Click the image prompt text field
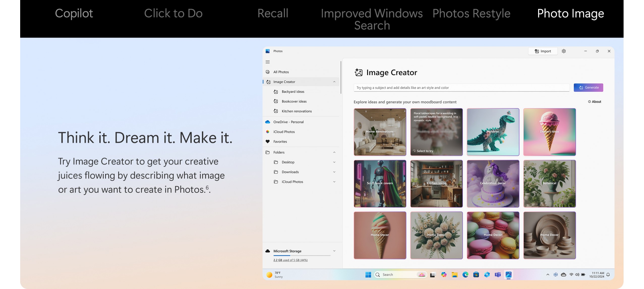 point(461,88)
